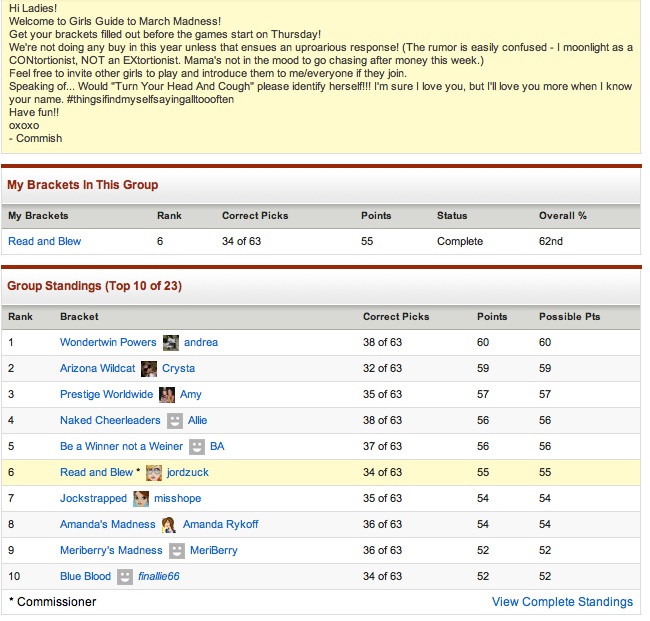The image size is (650, 621).
Task: Click jordzuck's avatar thumbnail
Action: click(x=154, y=472)
